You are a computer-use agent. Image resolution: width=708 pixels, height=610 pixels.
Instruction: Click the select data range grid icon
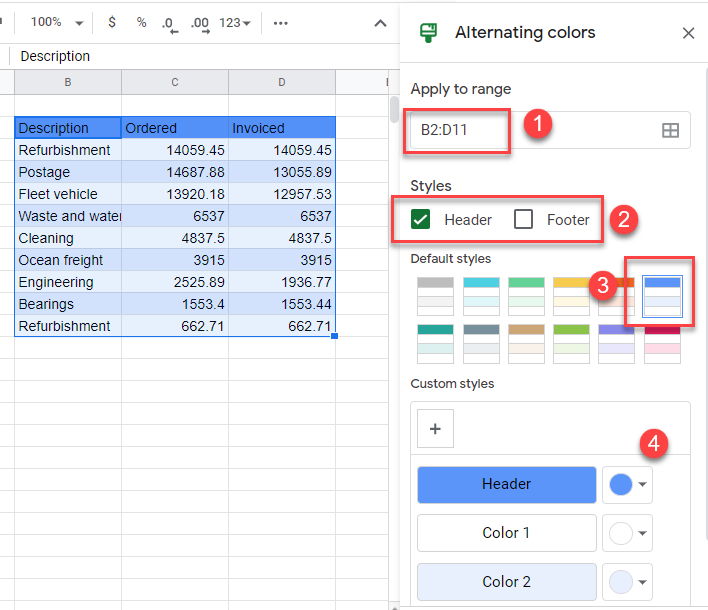click(x=670, y=130)
